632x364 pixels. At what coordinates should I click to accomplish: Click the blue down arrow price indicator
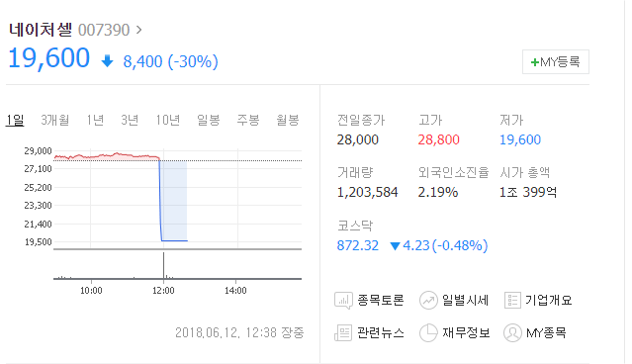(x=107, y=61)
